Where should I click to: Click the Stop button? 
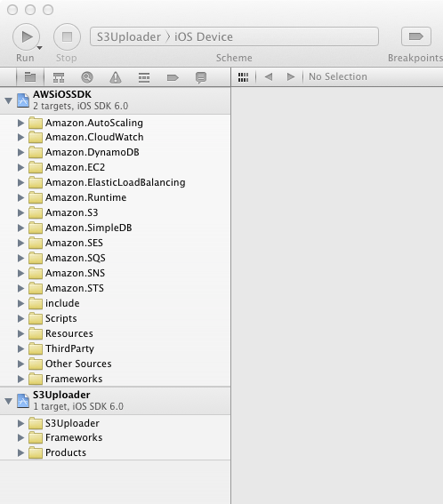[67, 36]
